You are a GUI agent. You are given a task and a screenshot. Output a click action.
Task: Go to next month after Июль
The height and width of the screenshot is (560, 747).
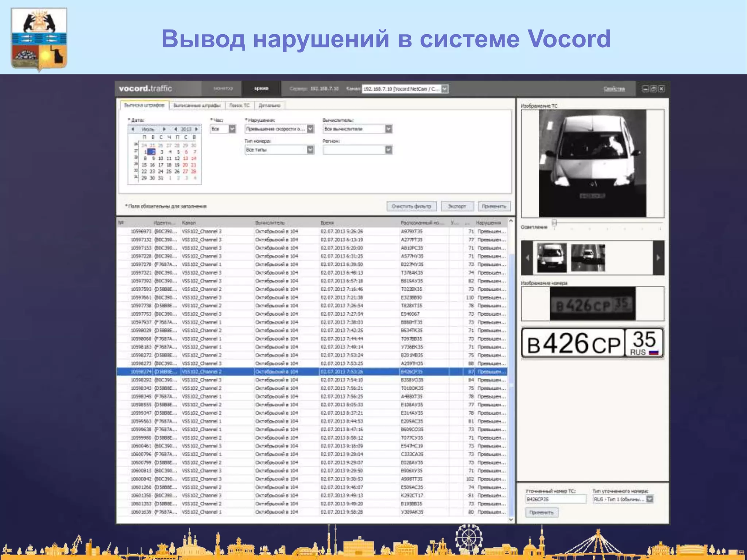pos(164,129)
